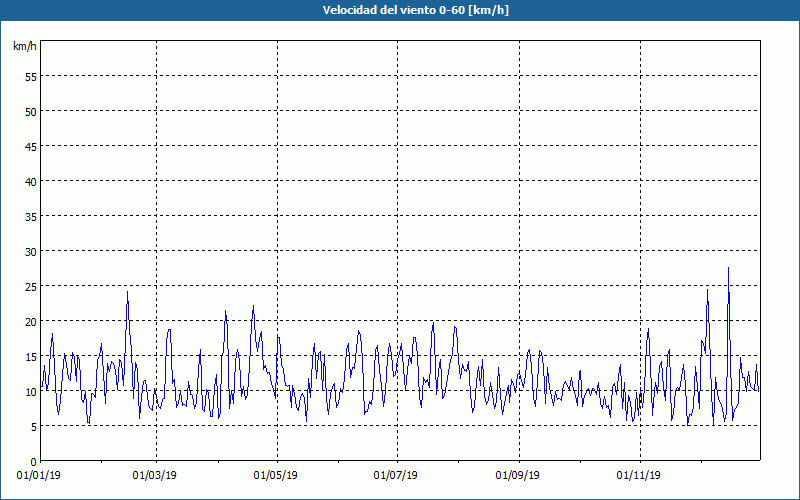Click the y-axis value 55
Screen dimensions: 800x500
tap(31, 77)
